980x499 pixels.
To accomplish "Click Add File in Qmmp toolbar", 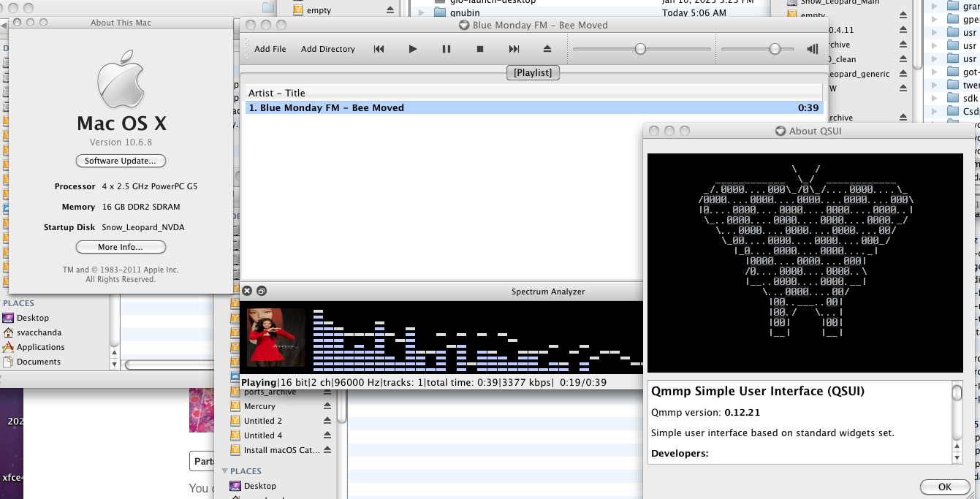I will point(270,49).
